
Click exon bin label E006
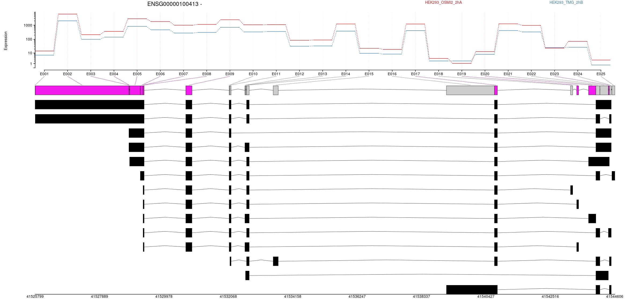(160, 74)
